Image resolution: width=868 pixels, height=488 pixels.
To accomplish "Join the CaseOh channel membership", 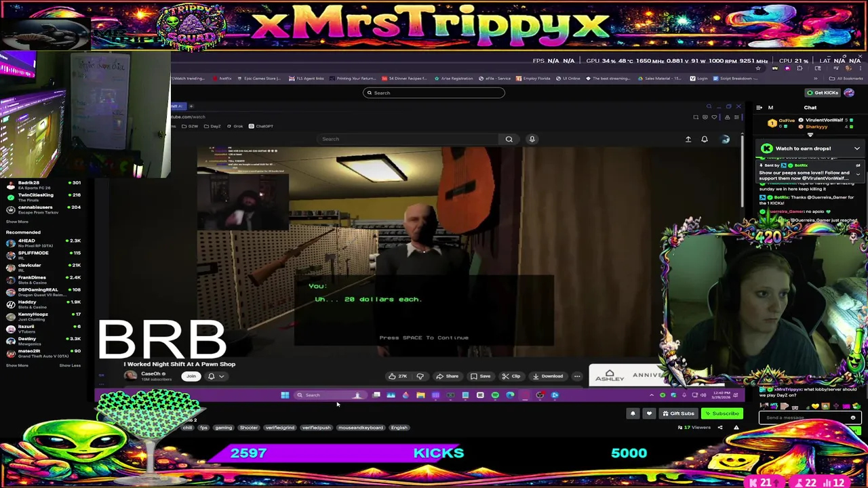I will [x=191, y=376].
